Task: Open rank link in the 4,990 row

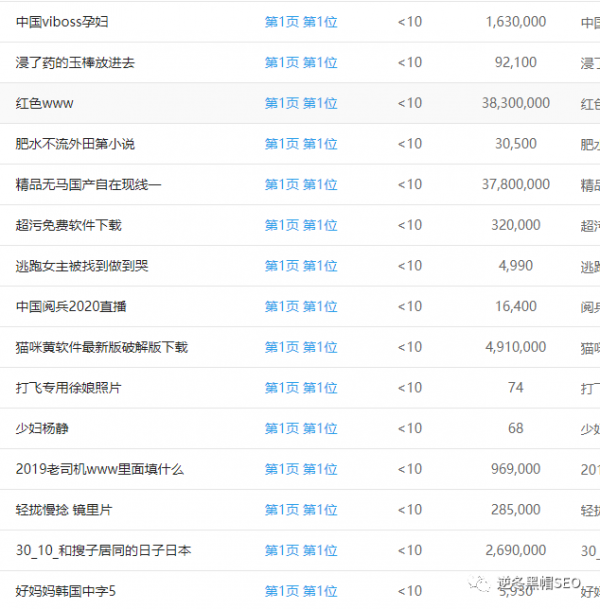Action: pos(300,266)
